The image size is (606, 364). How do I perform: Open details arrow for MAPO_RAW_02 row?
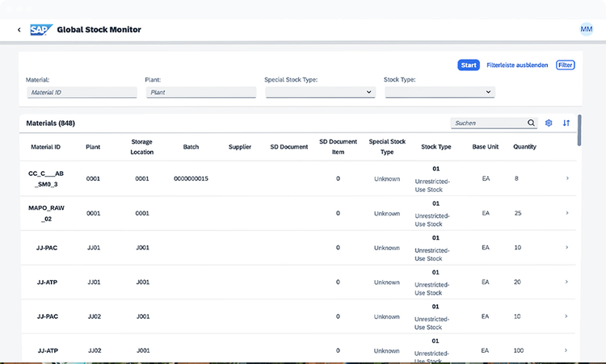click(x=567, y=213)
